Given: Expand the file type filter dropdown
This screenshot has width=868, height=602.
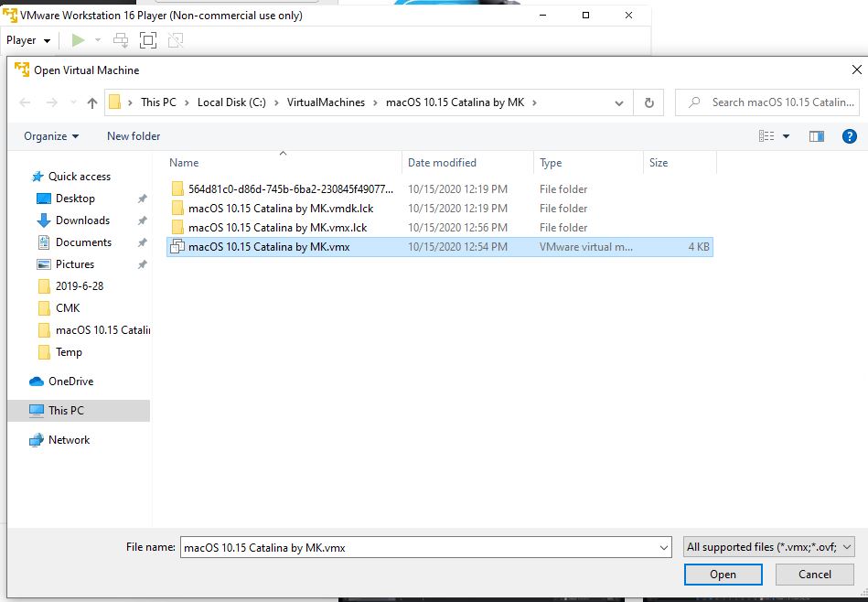Looking at the screenshot, I should click(769, 547).
